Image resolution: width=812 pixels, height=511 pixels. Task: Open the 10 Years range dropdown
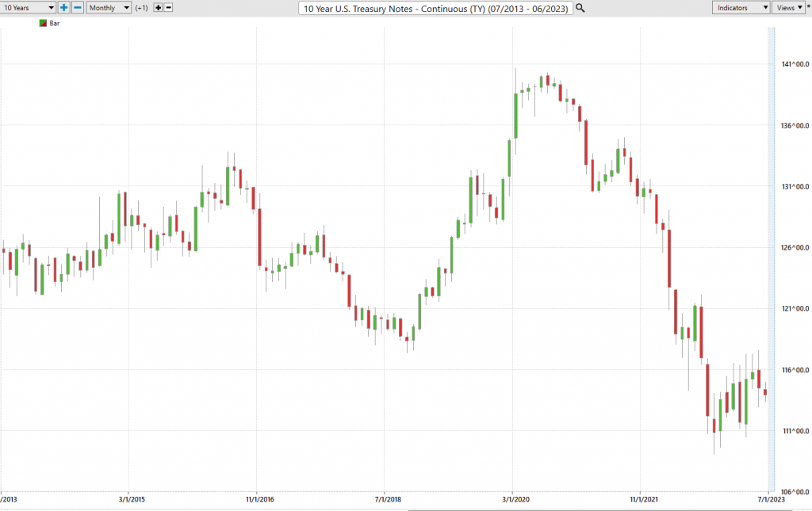28,8
